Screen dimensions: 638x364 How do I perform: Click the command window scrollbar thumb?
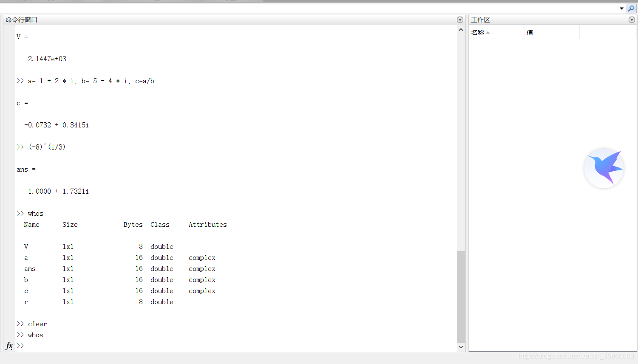click(x=461, y=296)
